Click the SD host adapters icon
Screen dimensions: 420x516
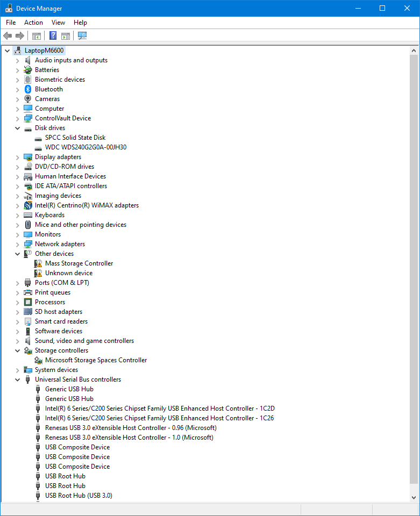[28, 312]
